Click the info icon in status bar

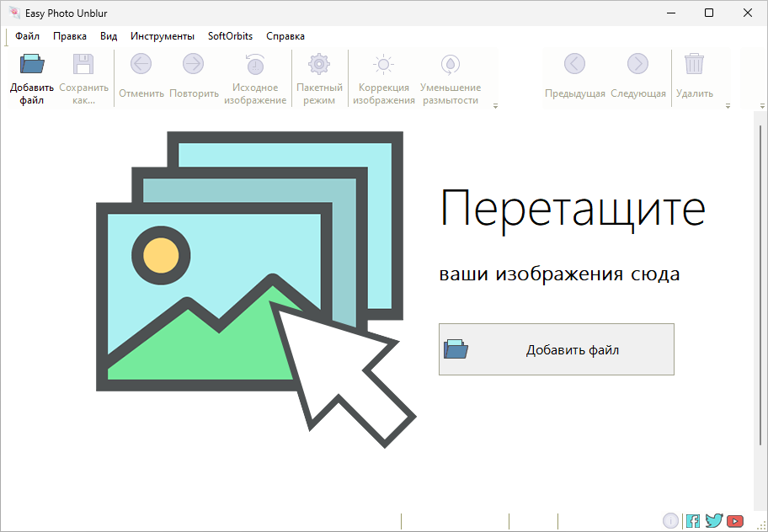671,521
